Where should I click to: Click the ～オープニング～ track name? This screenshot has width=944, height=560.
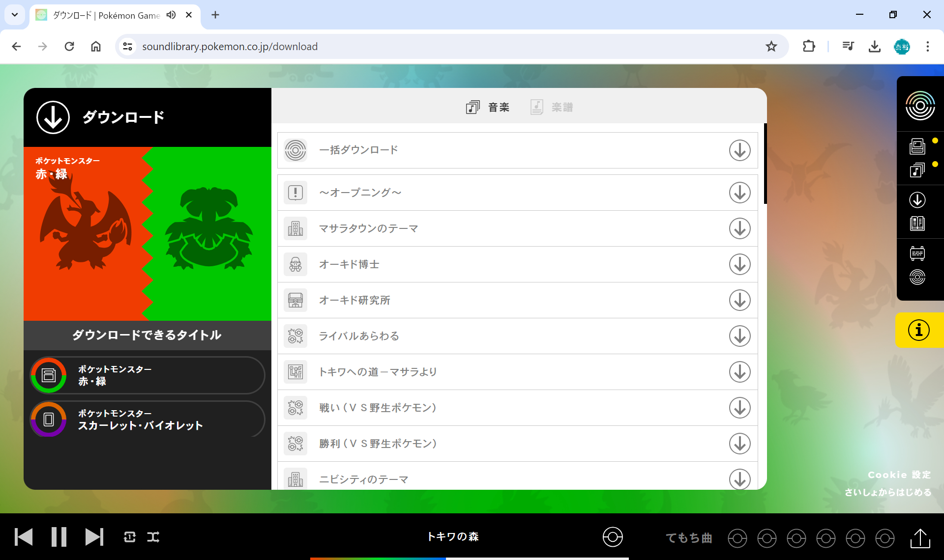pyautogui.click(x=360, y=193)
